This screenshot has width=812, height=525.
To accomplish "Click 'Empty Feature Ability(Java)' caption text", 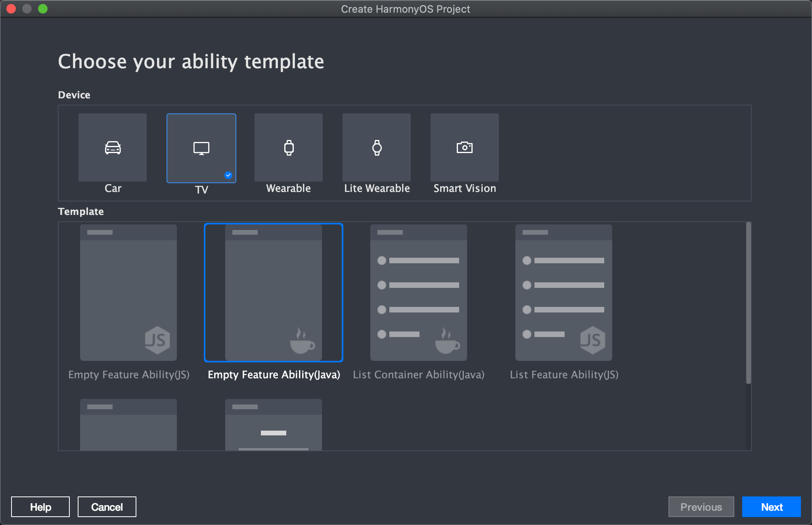I will click(x=274, y=375).
